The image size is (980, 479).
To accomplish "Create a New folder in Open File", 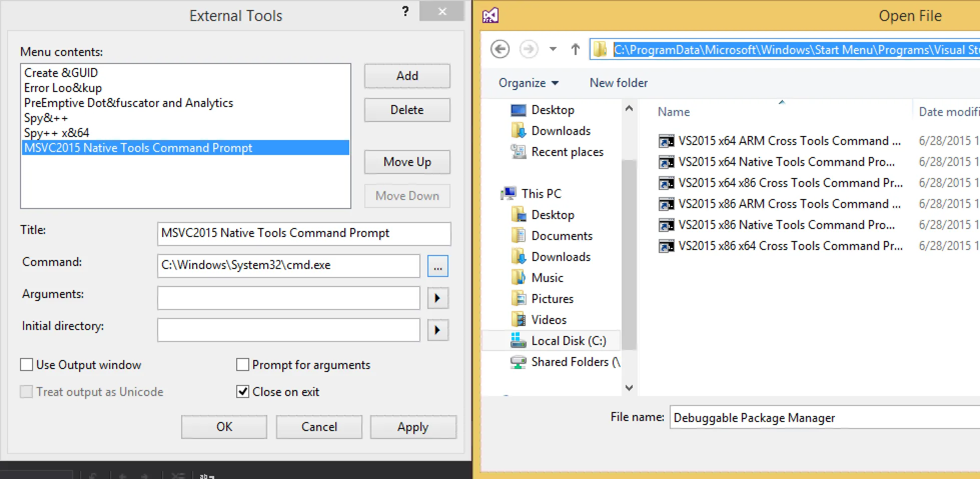I will [x=619, y=83].
